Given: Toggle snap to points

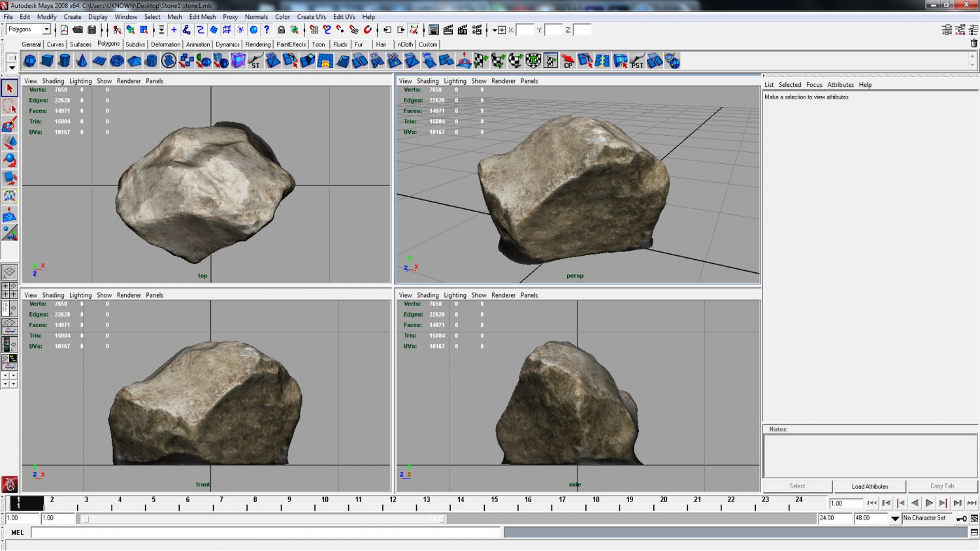Looking at the screenshot, I should 340,29.
